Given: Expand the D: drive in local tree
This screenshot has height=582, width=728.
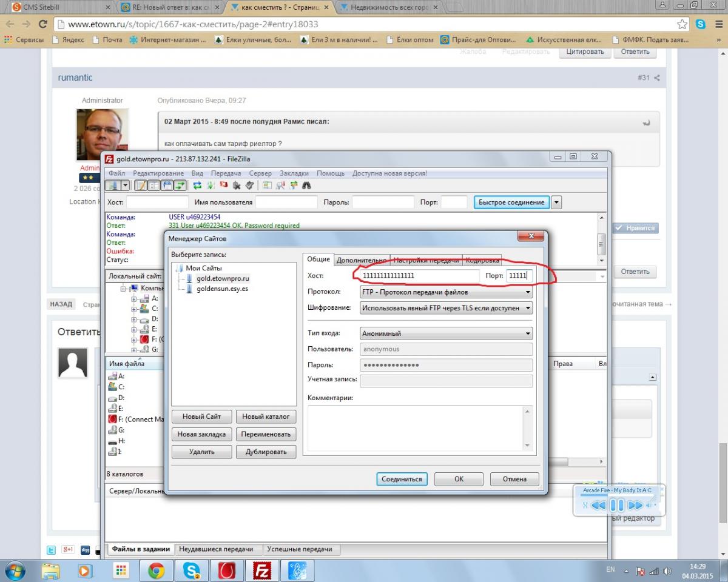Looking at the screenshot, I should [x=135, y=319].
